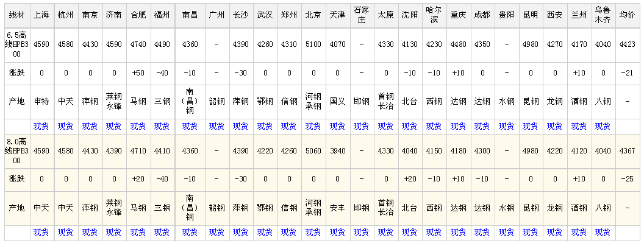Open 现货 link for 天津 under 8.0高线

click(x=337, y=232)
